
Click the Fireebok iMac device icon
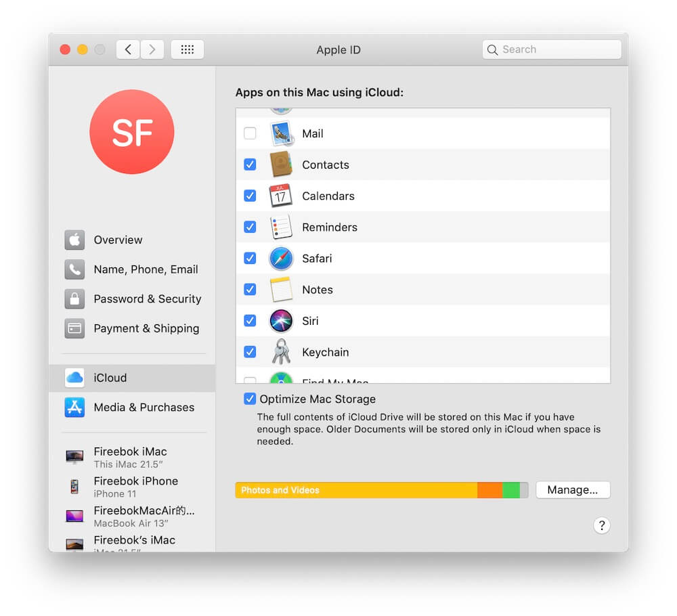[74, 457]
